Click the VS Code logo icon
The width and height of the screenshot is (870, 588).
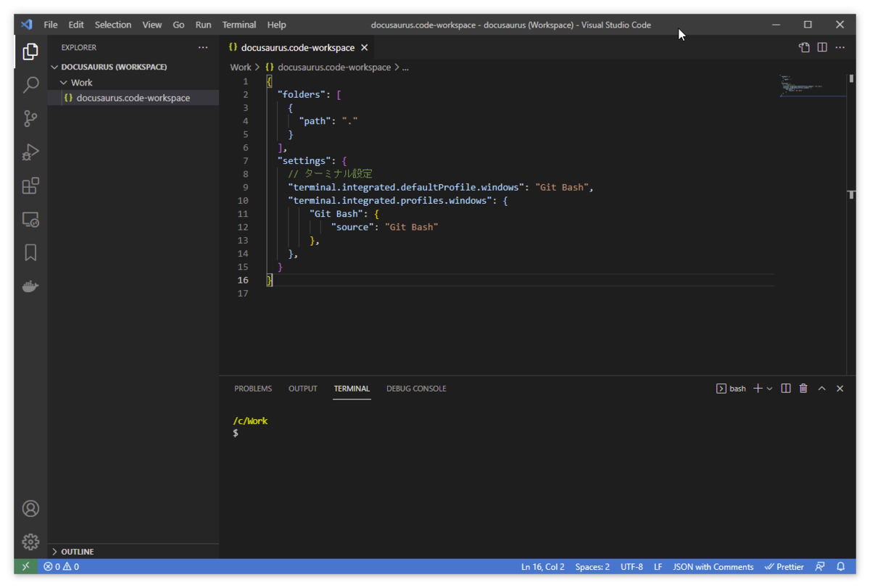click(27, 24)
